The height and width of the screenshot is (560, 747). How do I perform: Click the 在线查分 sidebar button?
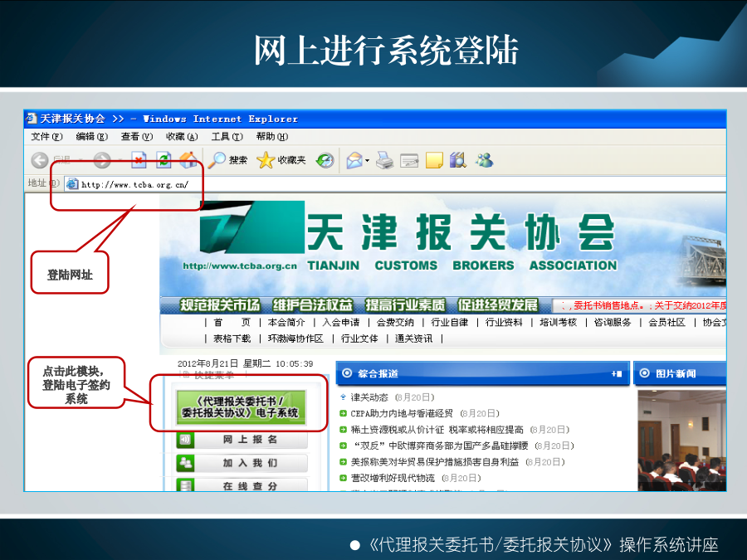pyautogui.click(x=242, y=485)
